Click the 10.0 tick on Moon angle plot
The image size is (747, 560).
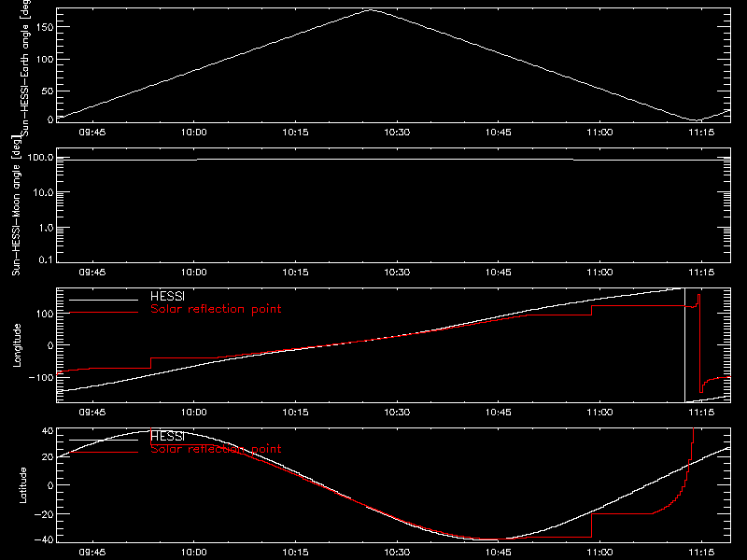coord(43,192)
